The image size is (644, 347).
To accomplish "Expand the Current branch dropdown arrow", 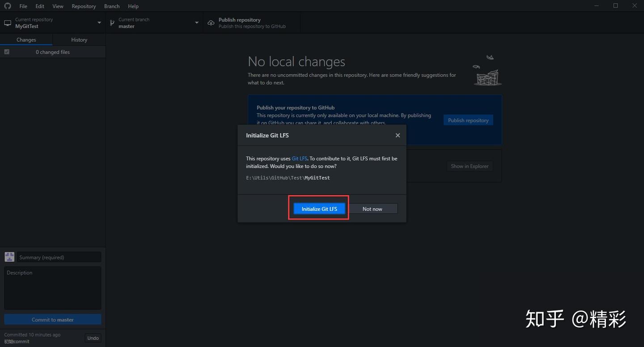I will click(197, 23).
